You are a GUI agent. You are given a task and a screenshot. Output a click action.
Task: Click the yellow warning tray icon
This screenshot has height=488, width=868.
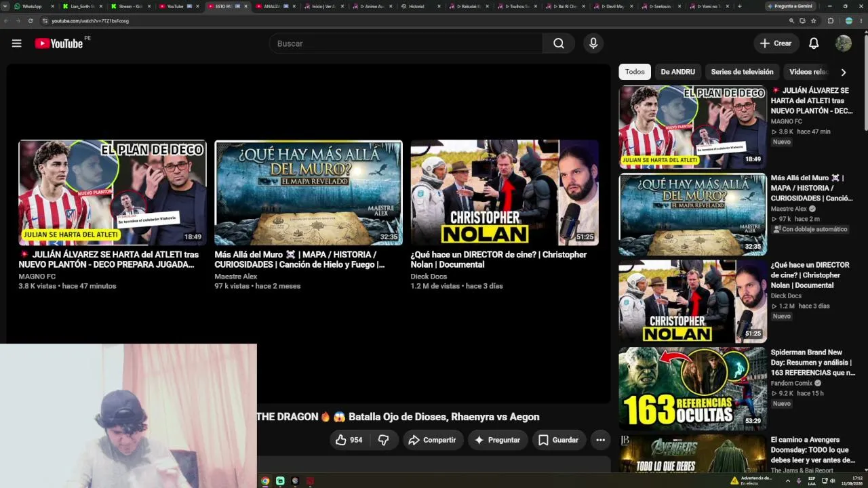click(734, 481)
